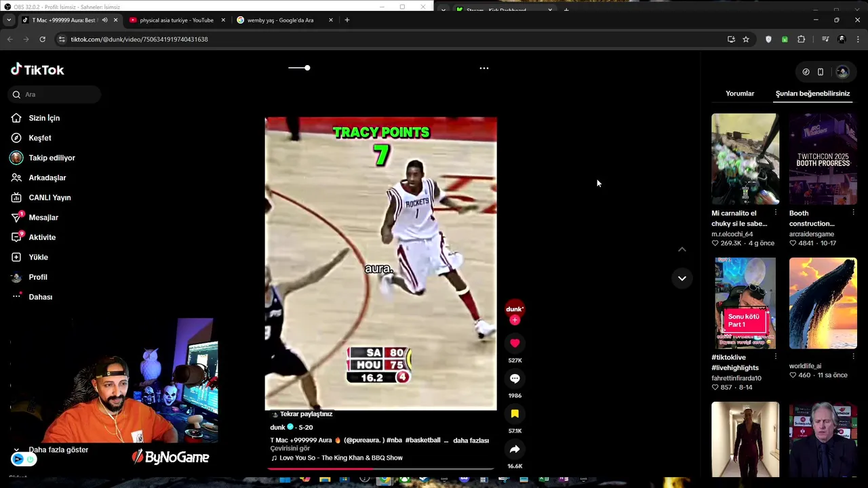The image size is (868, 488).
Task: Open Mi carnalito el chuky thumbnail
Action: (x=745, y=159)
